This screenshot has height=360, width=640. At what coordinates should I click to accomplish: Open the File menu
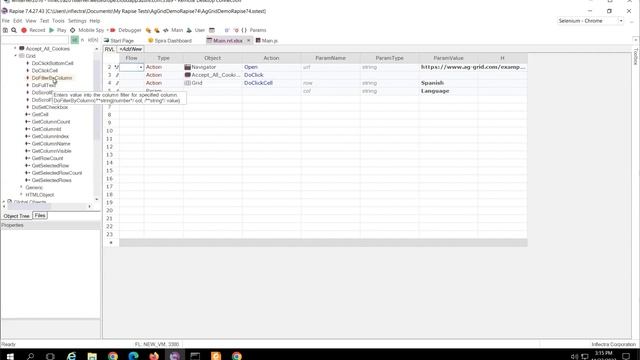point(6,21)
